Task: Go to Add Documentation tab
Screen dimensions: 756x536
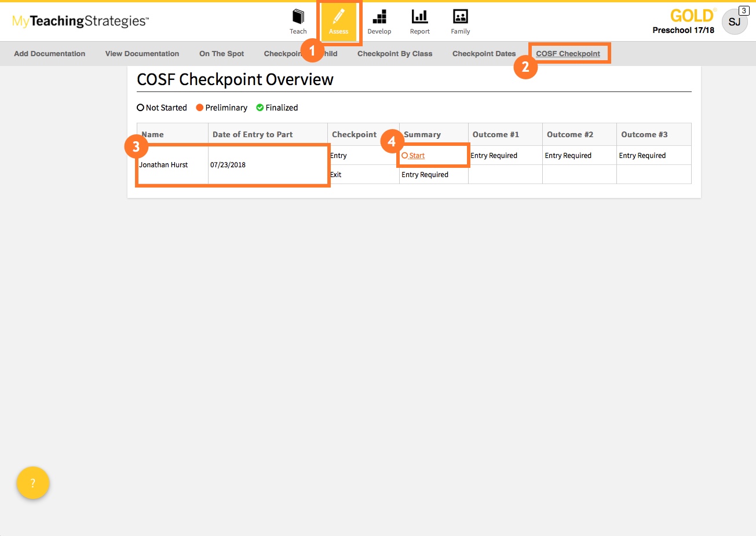Action: pyautogui.click(x=50, y=54)
